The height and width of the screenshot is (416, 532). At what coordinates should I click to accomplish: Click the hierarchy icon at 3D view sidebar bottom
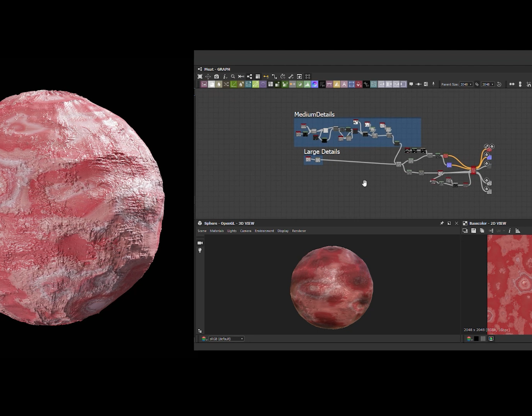(200, 331)
